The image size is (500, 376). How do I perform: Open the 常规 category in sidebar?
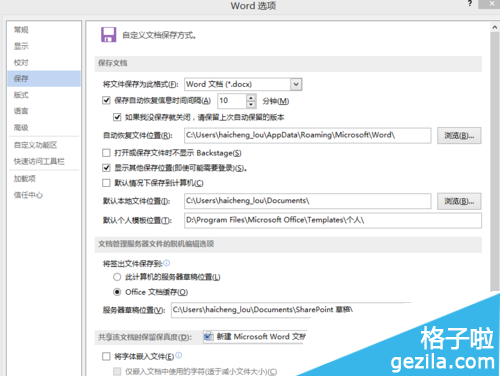click(21, 30)
